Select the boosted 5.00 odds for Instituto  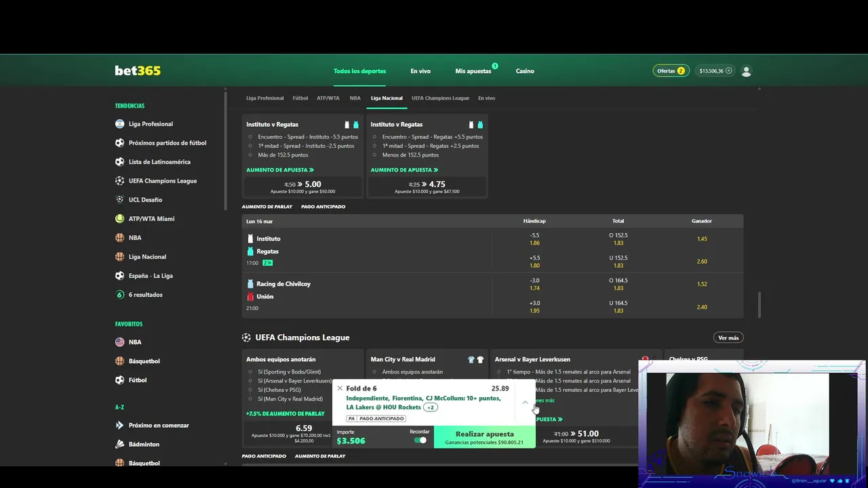[x=302, y=186]
